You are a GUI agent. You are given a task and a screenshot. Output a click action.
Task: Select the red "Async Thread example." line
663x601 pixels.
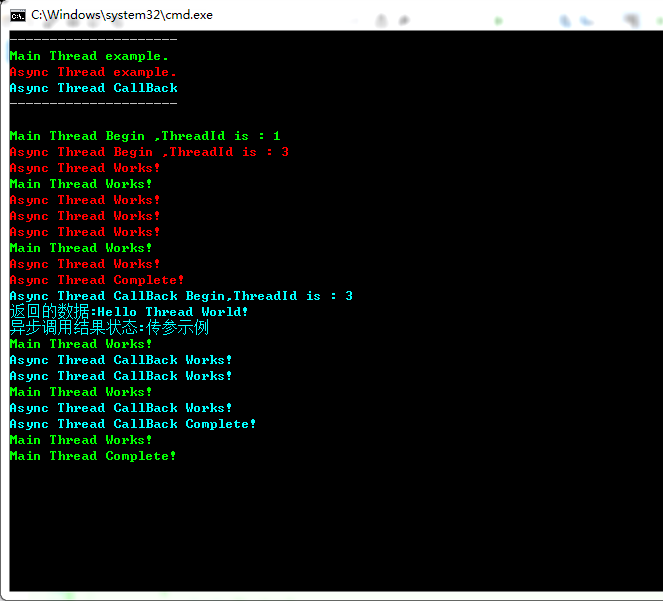point(93,72)
